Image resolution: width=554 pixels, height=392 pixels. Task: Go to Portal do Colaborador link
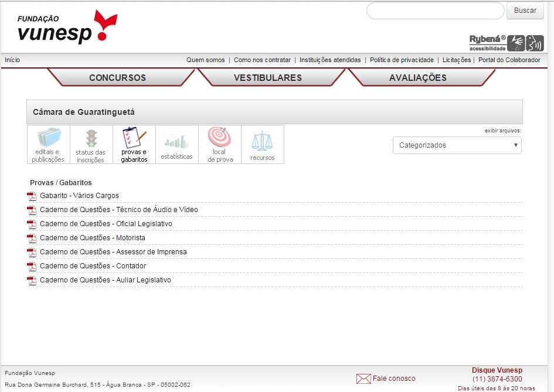pyautogui.click(x=509, y=60)
